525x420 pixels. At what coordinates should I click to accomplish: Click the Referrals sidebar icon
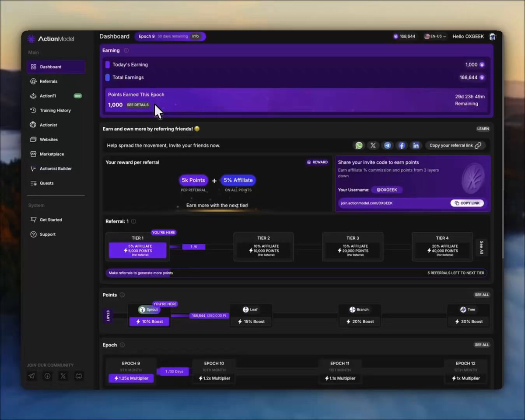(33, 81)
